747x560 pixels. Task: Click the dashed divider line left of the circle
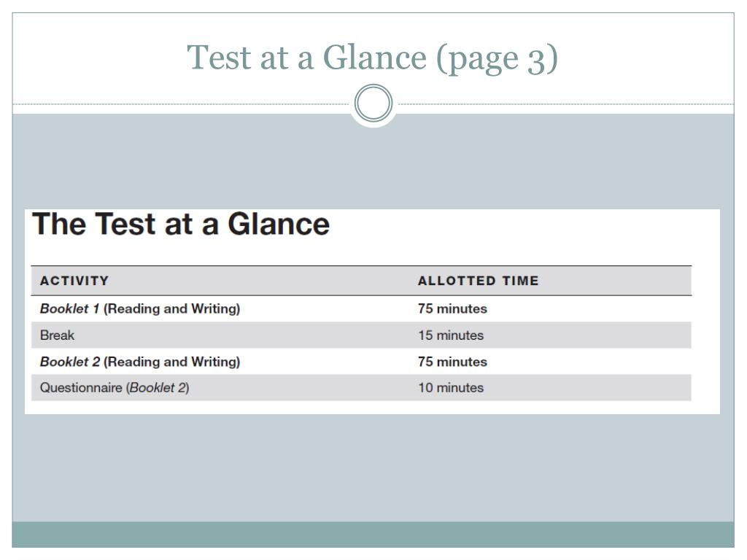point(181,104)
